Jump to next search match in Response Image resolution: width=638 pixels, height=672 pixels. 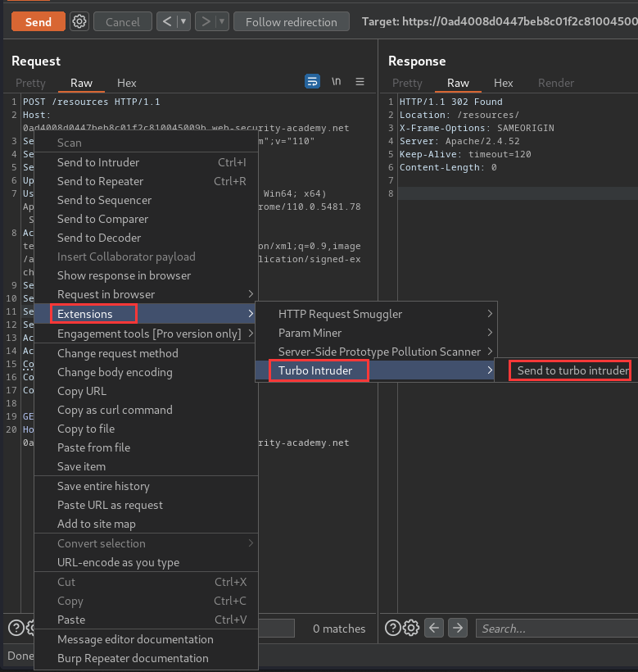pos(458,628)
